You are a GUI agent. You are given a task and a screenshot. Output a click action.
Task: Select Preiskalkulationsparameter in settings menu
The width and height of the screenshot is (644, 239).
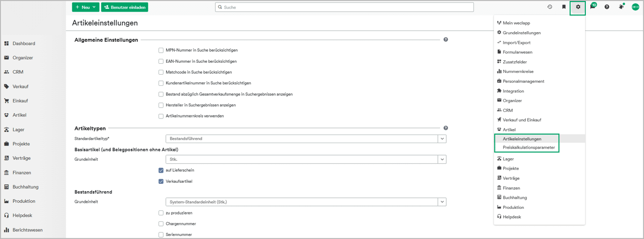point(529,148)
